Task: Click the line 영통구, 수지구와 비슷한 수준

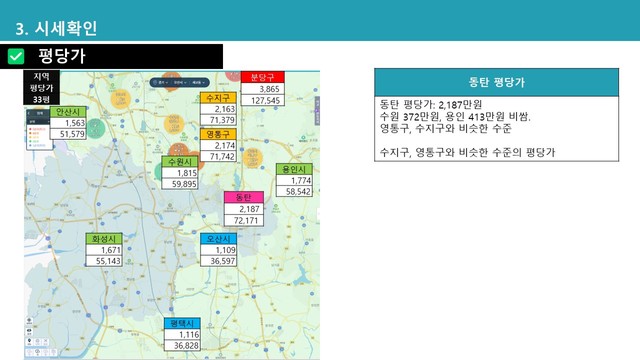Action: point(445,129)
